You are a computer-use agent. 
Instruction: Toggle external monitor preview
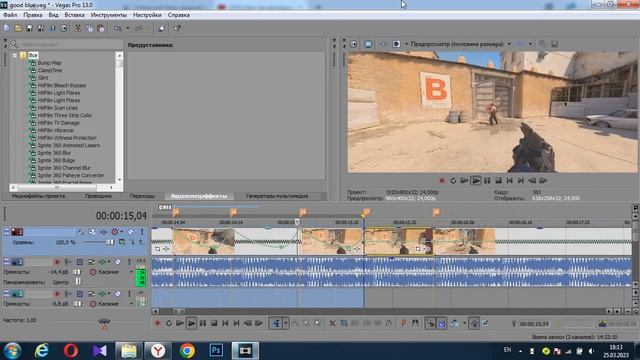(368, 44)
